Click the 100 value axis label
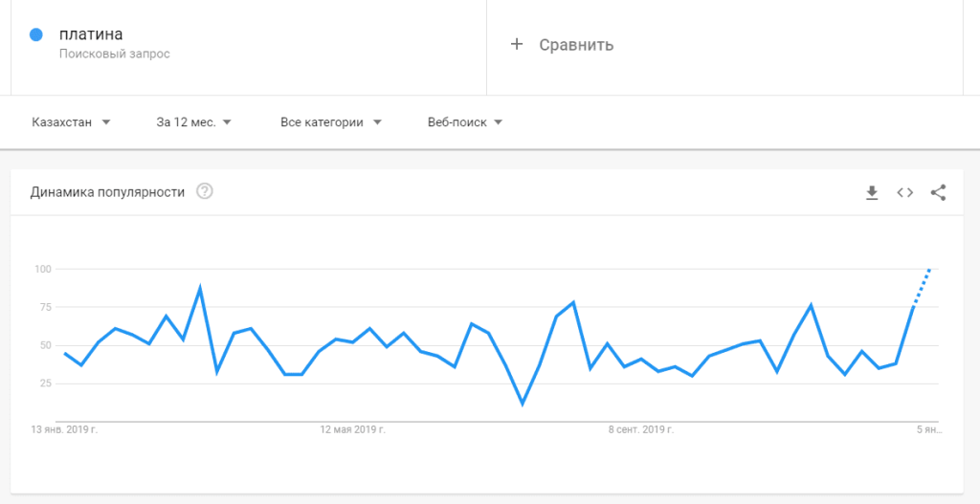The height and width of the screenshot is (504, 980). pos(42,269)
